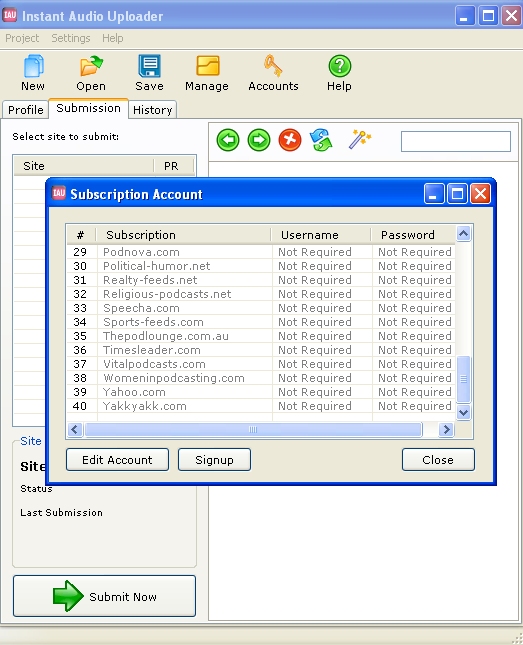Click the vertical scrollbar up arrow in the table
Viewport: 523px width, 645px height.
tap(464, 234)
